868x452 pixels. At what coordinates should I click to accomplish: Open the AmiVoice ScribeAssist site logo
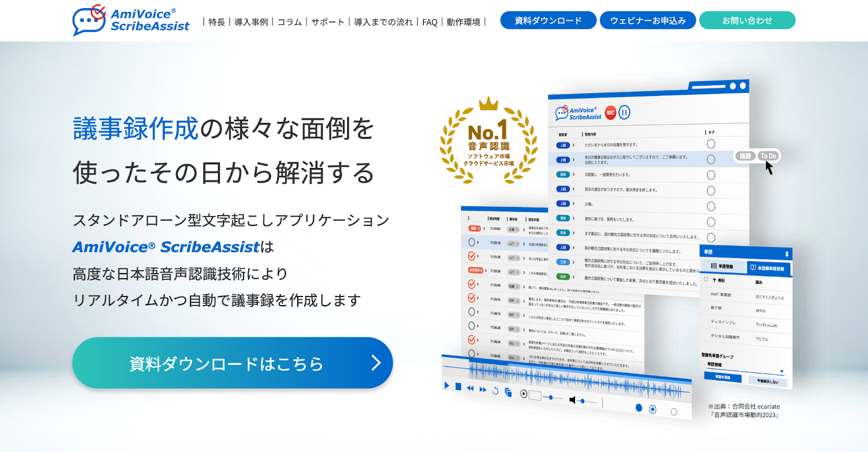pyautogui.click(x=131, y=21)
